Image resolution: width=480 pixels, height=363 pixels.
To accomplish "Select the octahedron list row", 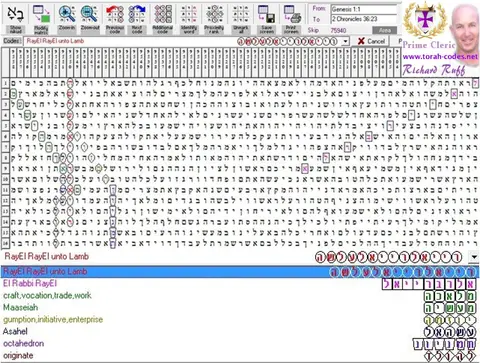I will (x=239, y=344).
